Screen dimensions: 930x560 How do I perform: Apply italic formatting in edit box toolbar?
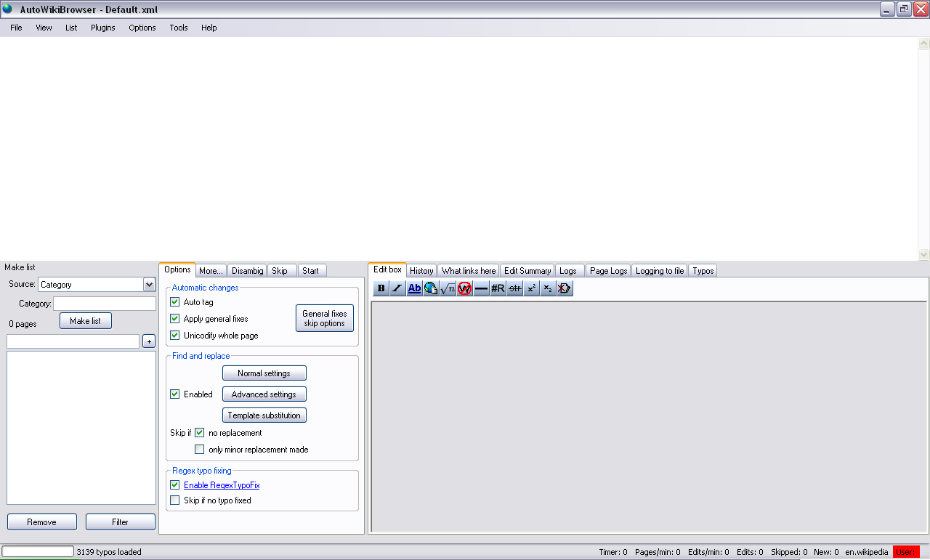click(x=397, y=288)
